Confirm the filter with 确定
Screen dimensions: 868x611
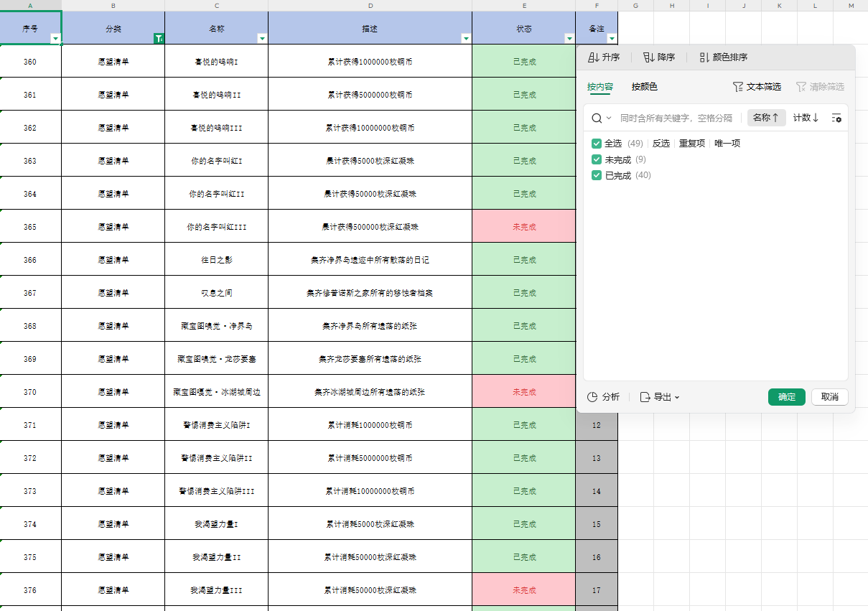[786, 397]
